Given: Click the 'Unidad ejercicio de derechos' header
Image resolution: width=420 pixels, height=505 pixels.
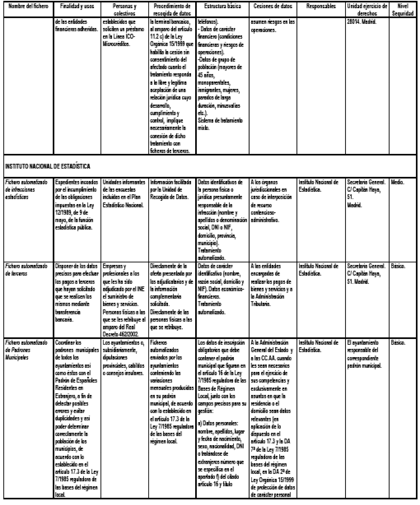Looking at the screenshot, I should tap(367, 10).
